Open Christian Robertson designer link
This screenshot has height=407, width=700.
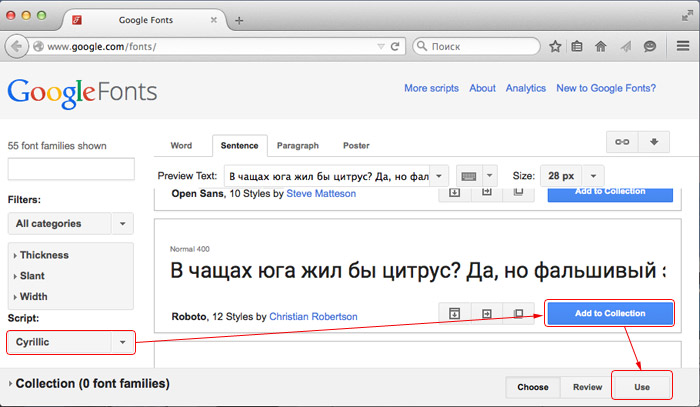click(x=313, y=316)
